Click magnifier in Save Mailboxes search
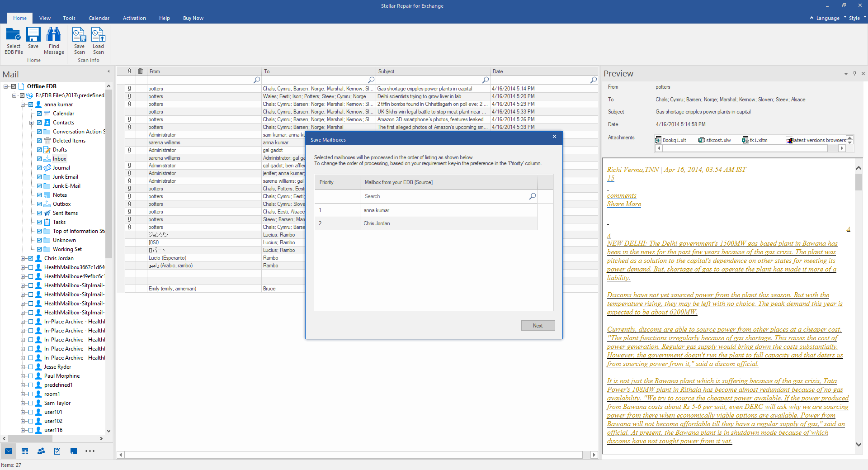Screen dimensions: 868x470 pos(532,196)
